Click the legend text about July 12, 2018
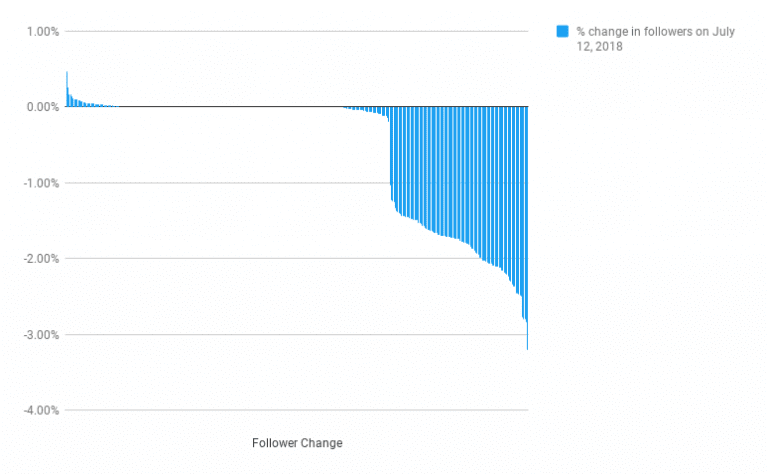The image size is (768, 474). [655, 39]
